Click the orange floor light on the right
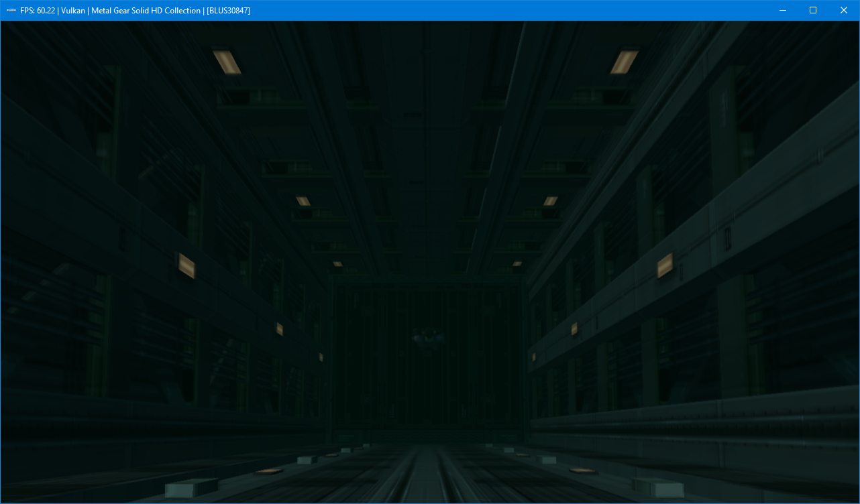 [582, 470]
